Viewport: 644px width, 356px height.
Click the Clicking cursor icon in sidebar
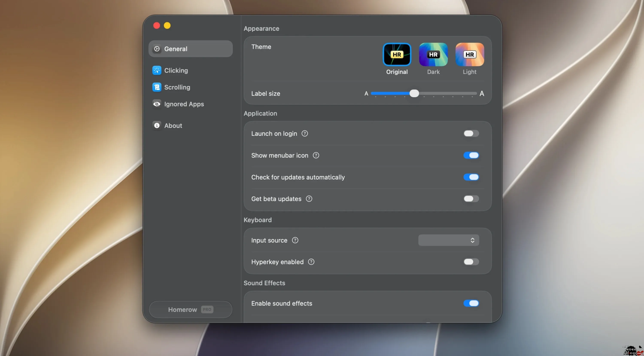tap(157, 70)
